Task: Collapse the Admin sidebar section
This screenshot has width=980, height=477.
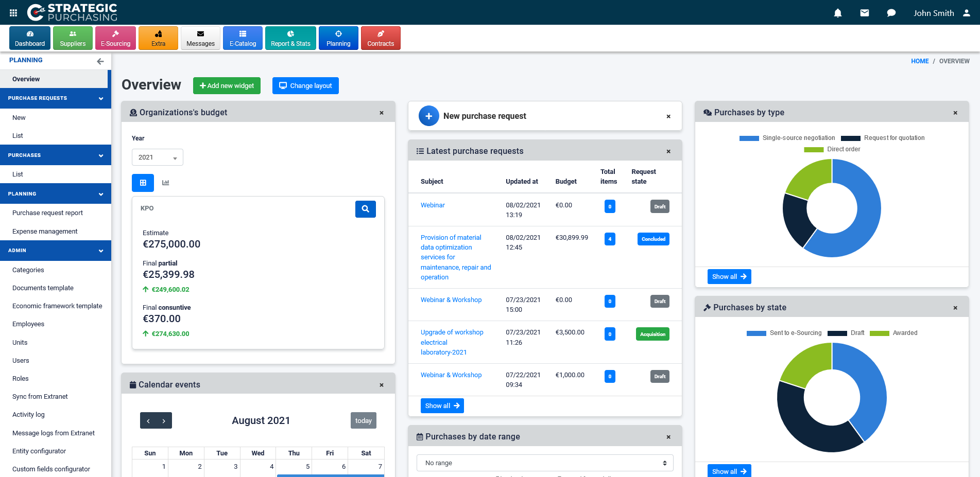Action: tap(101, 251)
